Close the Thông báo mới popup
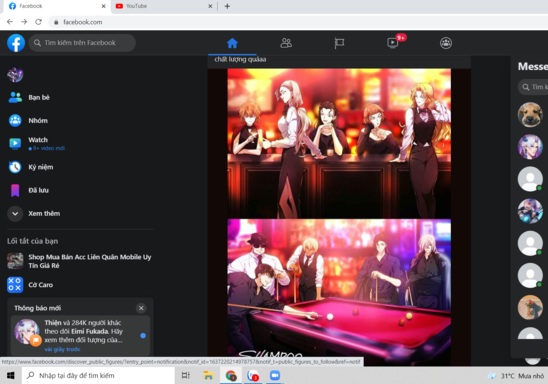 141,308
